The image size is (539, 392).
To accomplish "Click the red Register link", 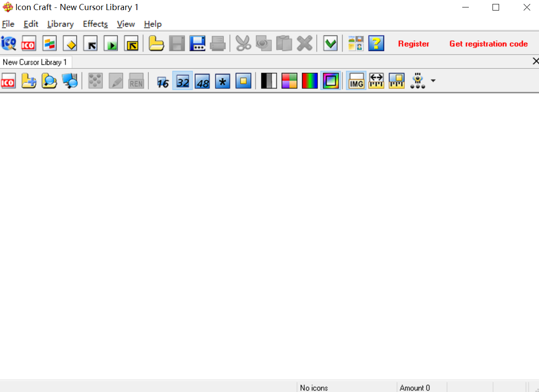I will 414,44.
